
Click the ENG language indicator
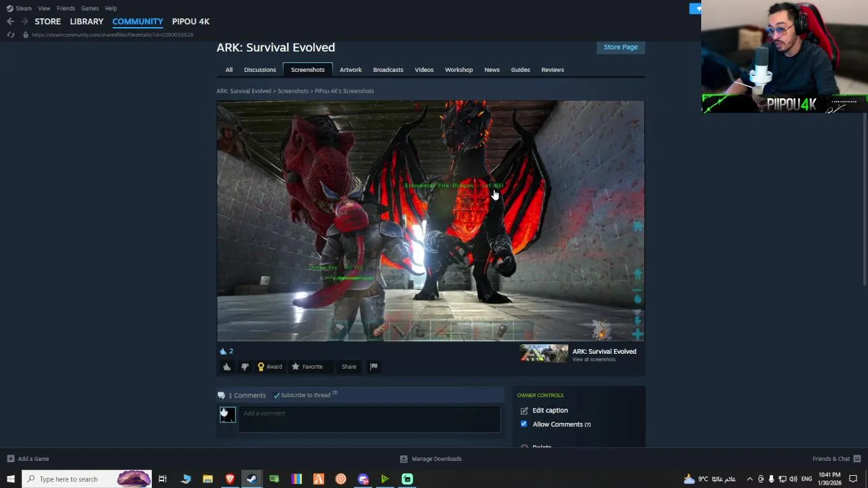point(807,479)
